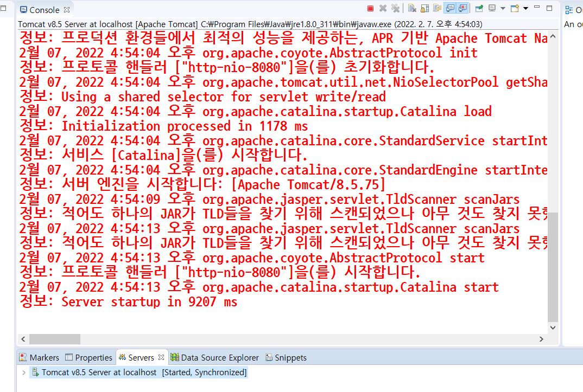Click the 'org.apache.coyote.AbstractProtocol start' line

click(x=252, y=258)
